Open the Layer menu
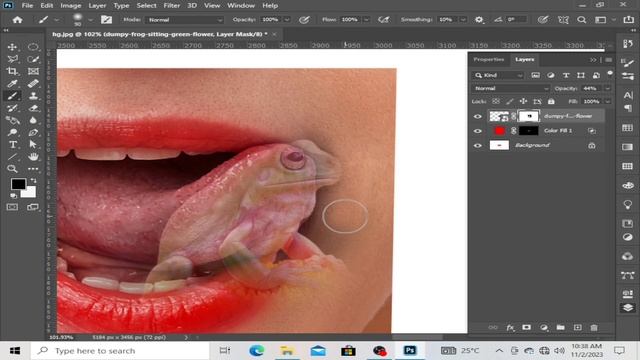 97,6
